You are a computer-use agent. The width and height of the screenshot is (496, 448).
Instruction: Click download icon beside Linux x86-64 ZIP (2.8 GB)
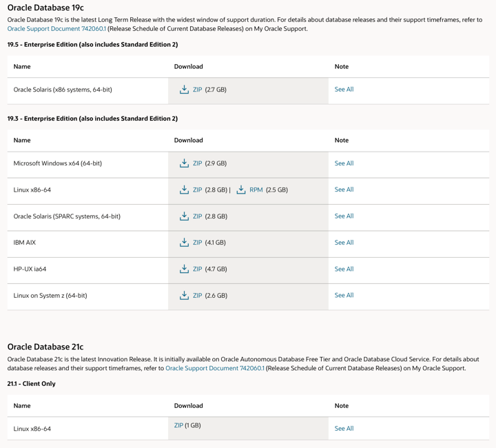point(184,190)
